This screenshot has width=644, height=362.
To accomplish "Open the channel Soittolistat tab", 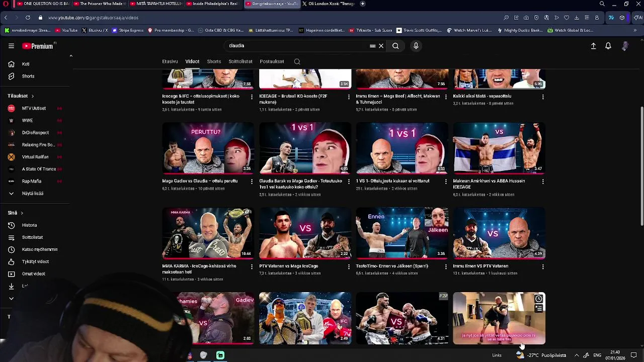I will point(240,61).
